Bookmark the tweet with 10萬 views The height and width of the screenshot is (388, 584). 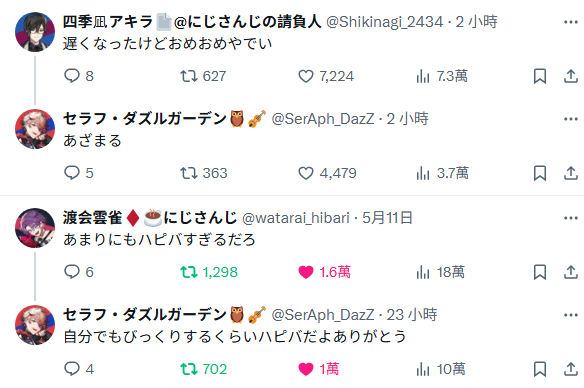(x=540, y=369)
